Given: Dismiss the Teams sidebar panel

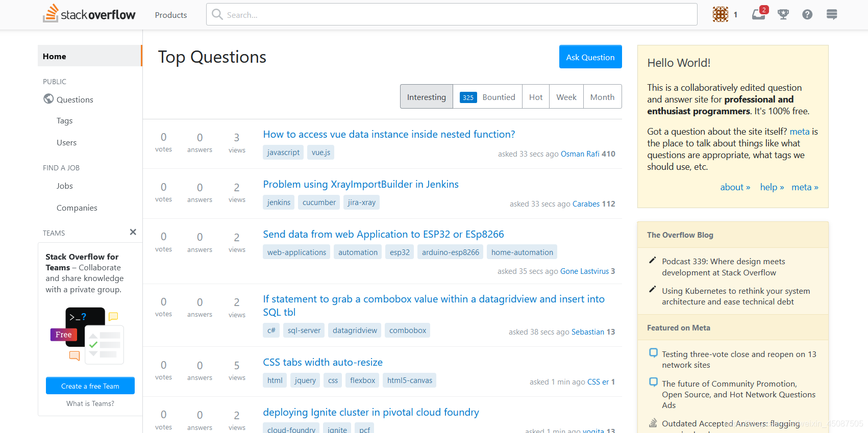Looking at the screenshot, I should point(133,232).
